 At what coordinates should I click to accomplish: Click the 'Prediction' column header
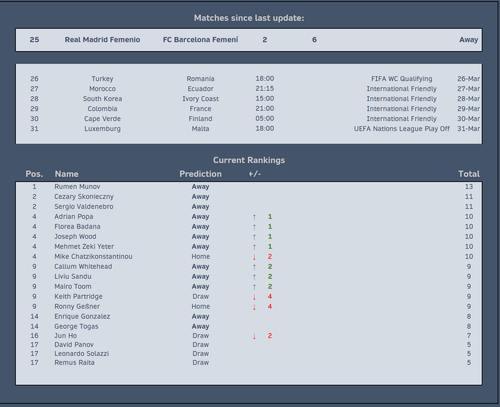click(x=200, y=174)
